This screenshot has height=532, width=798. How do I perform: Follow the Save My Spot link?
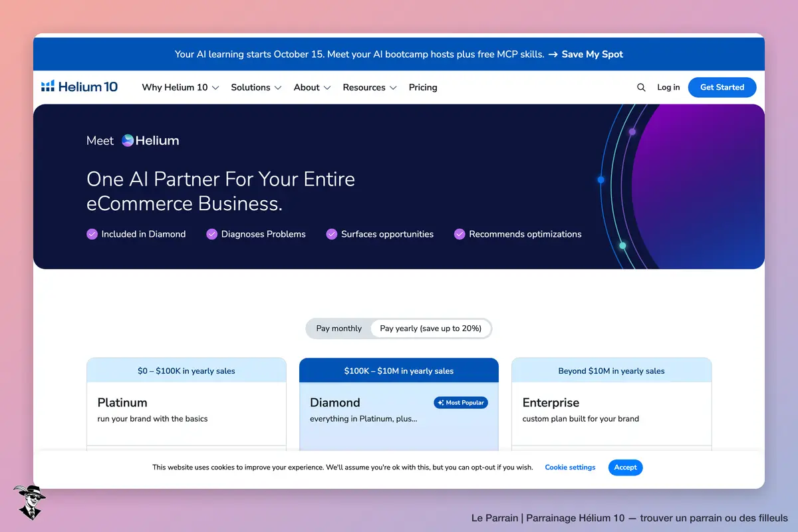586,55
